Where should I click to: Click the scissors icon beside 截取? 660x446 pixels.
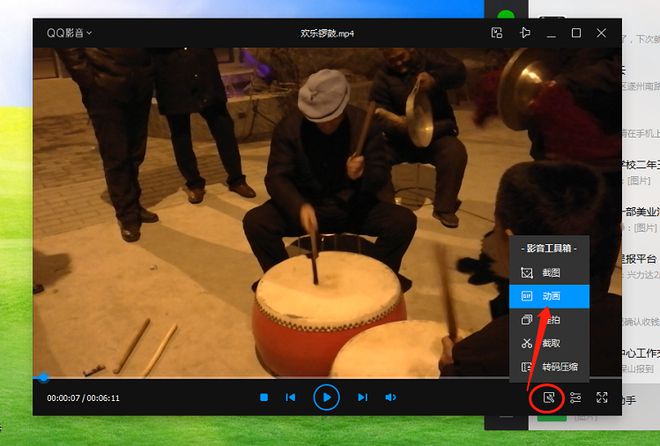point(527,343)
